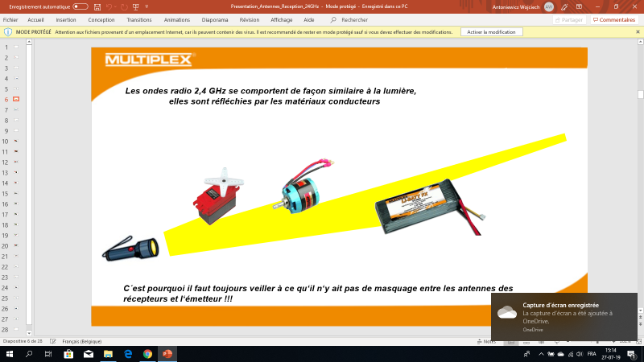644x362 pixels.
Task: Toggle the Enregistrement automatique switch
Action: click(80, 6)
